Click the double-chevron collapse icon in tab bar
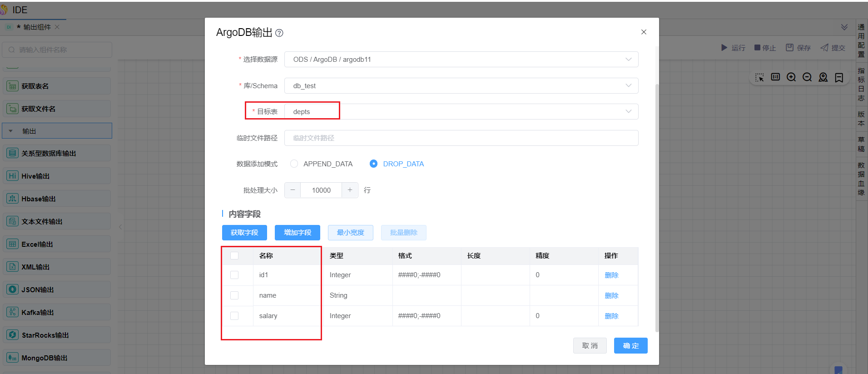Viewport: 868px width, 374px height. [844, 27]
